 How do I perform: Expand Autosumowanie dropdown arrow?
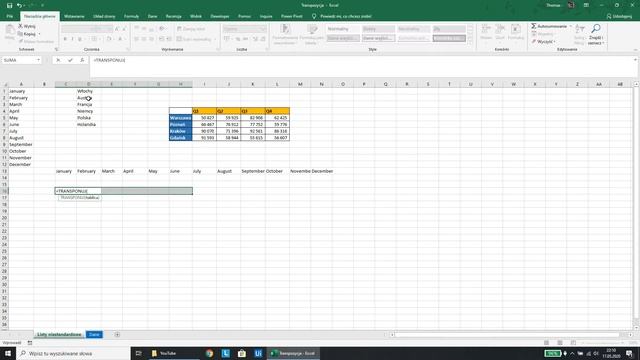coord(571,26)
